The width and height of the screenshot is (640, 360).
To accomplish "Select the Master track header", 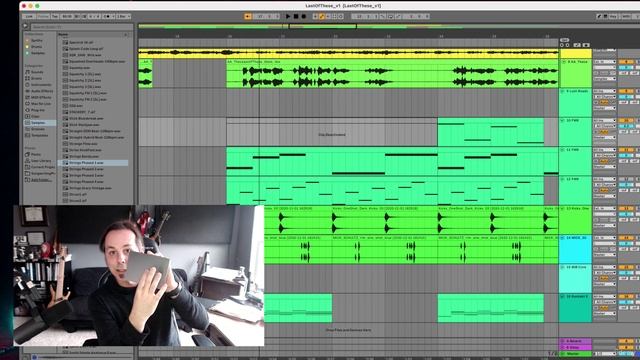I will 575,353.
